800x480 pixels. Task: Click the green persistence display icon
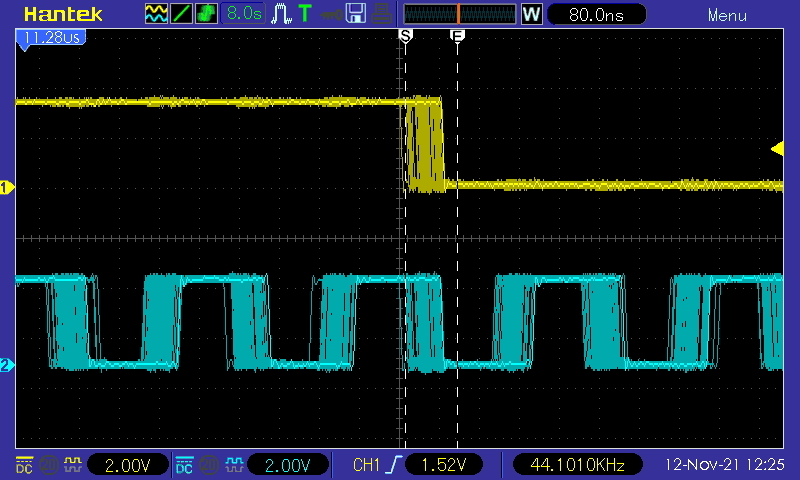tap(206, 14)
